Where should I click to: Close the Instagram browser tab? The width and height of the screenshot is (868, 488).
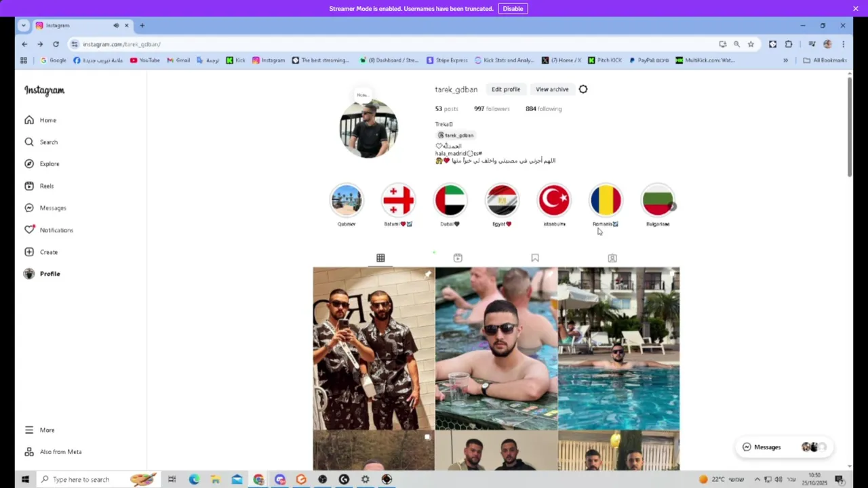[x=126, y=25]
